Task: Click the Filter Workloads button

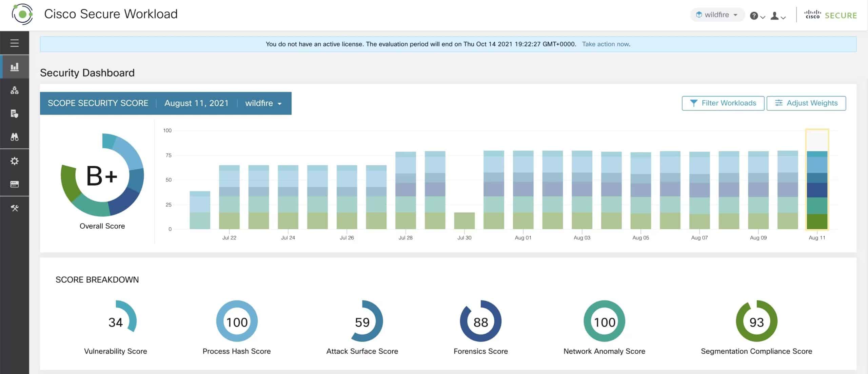Action: tap(723, 103)
